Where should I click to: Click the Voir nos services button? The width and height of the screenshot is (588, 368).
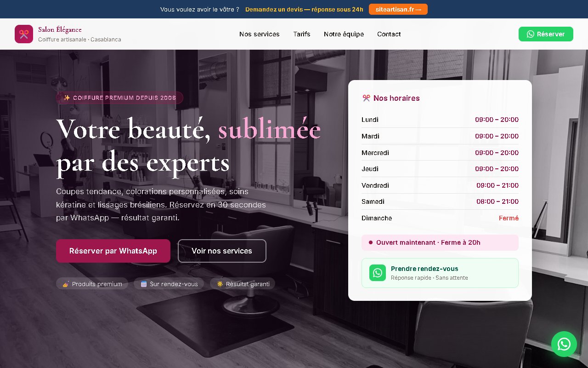point(222,251)
